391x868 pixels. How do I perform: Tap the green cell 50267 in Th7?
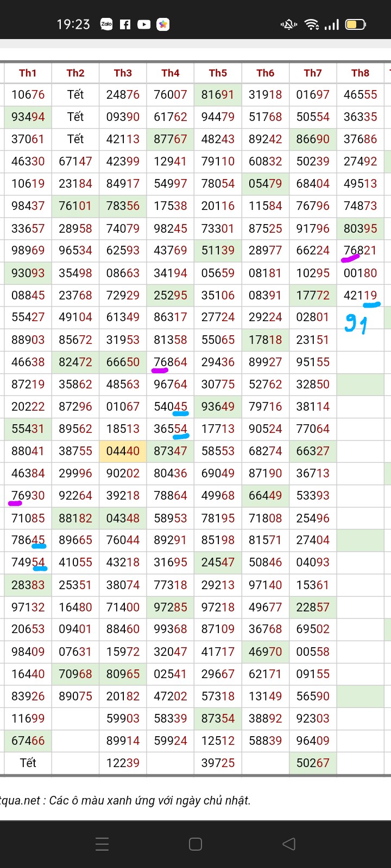313,763
